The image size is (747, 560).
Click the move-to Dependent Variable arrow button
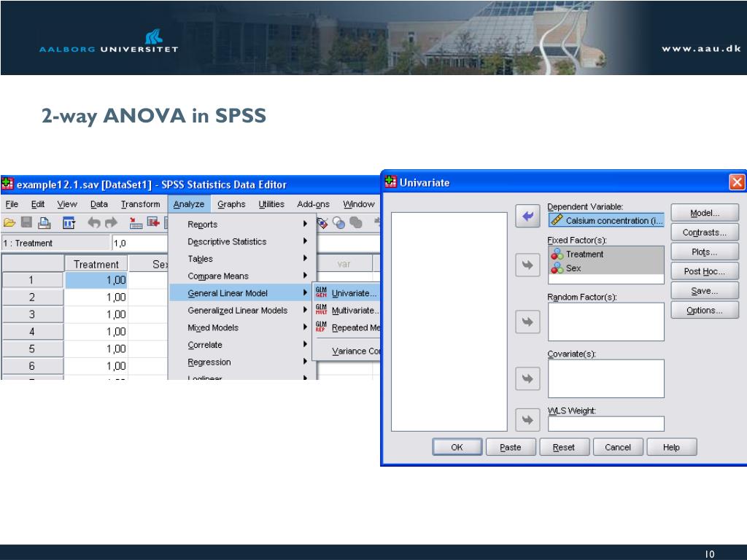coord(527,216)
